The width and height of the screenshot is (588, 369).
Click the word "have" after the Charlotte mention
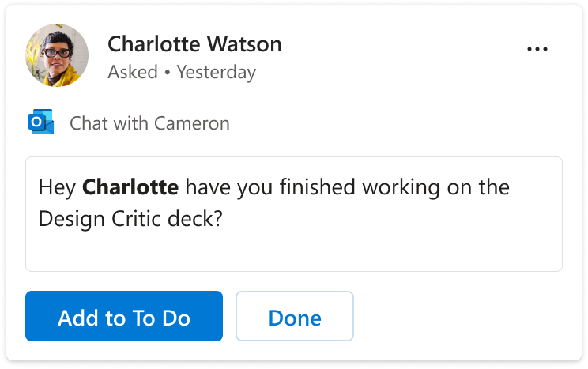tap(207, 188)
